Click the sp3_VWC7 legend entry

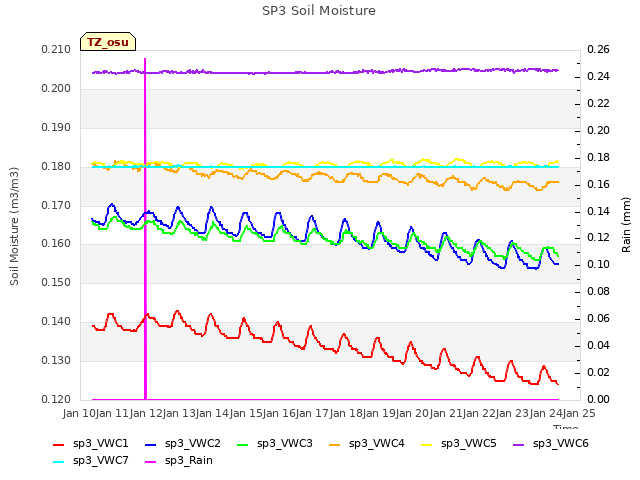coord(91,461)
